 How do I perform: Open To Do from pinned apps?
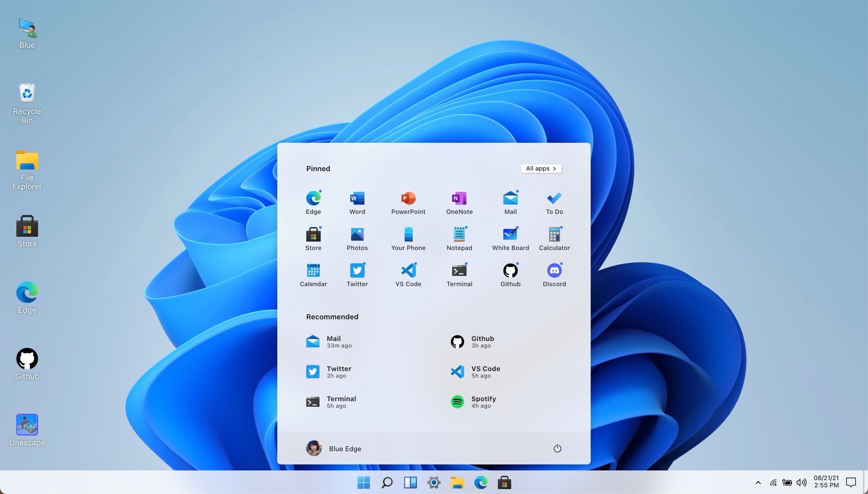[x=554, y=202]
